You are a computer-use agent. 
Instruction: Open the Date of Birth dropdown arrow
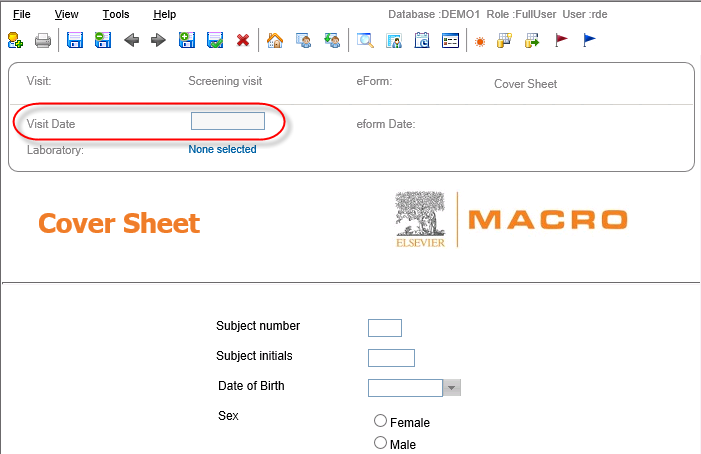452,388
